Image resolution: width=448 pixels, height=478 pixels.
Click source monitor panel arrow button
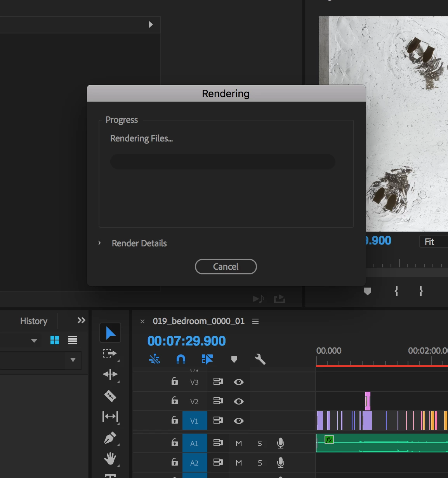coord(151,24)
